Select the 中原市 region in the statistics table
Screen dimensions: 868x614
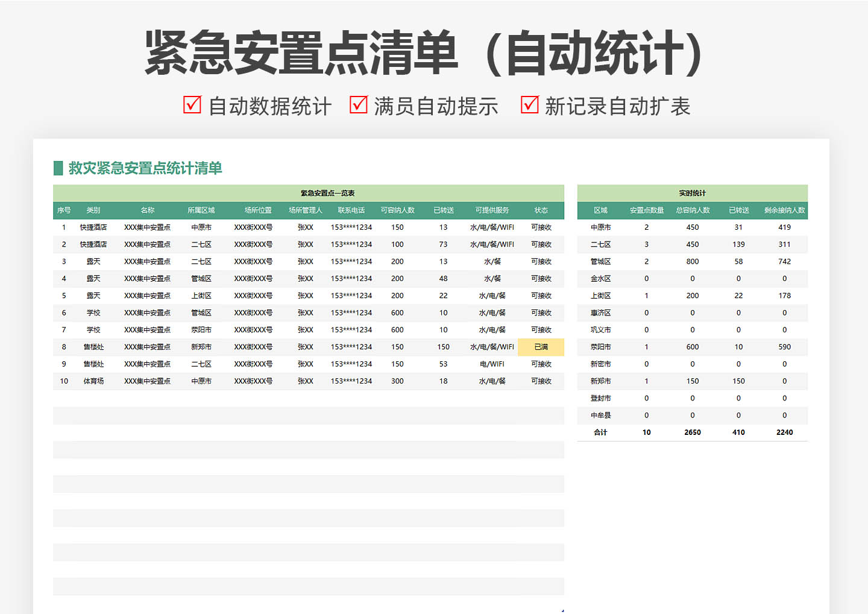pos(599,227)
